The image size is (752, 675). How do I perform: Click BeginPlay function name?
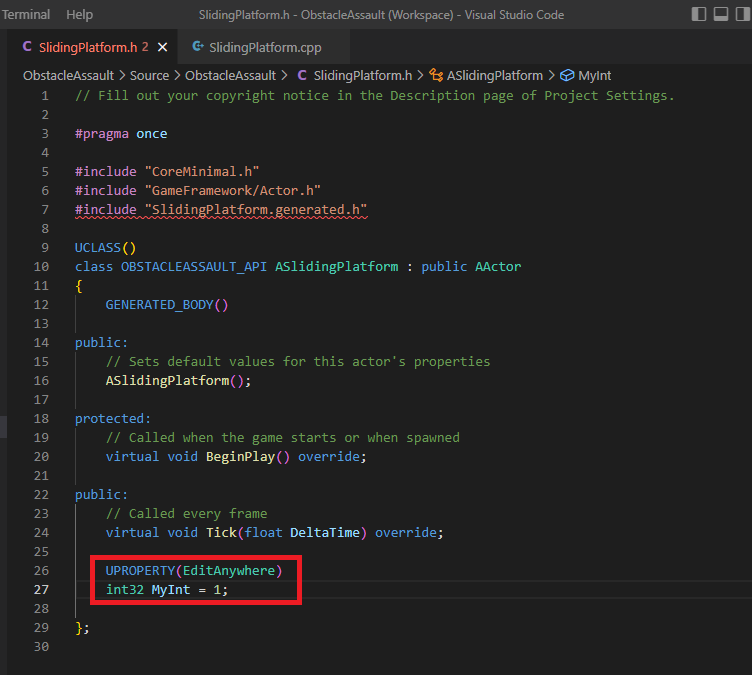pyautogui.click(x=240, y=457)
